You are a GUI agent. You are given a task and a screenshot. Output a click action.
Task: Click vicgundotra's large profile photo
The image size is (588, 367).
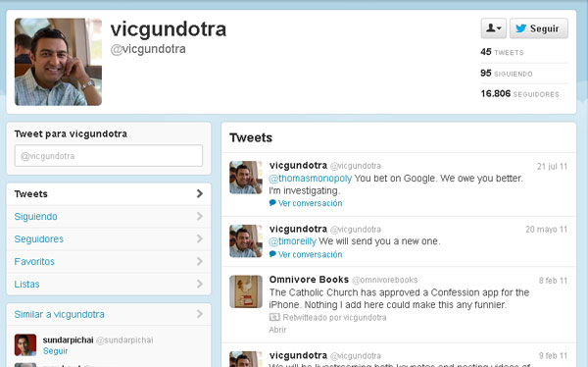click(x=58, y=62)
